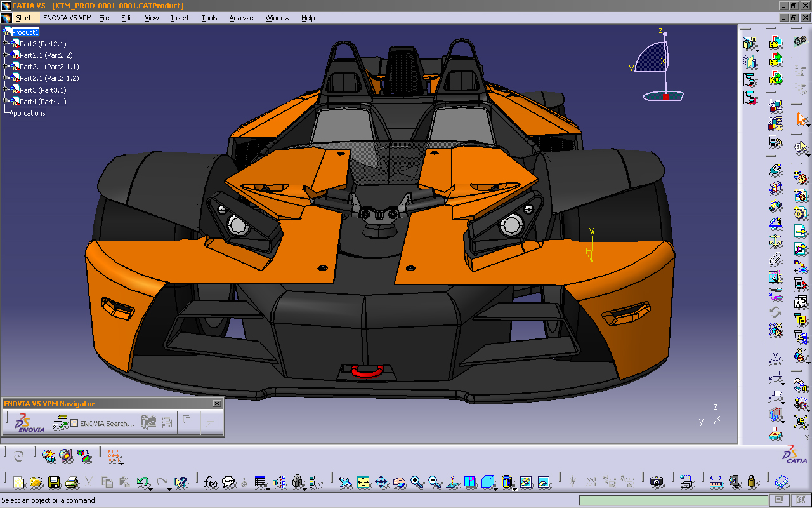
Task: Open the Undo history dropdown arrow
Action: click(151, 488)
